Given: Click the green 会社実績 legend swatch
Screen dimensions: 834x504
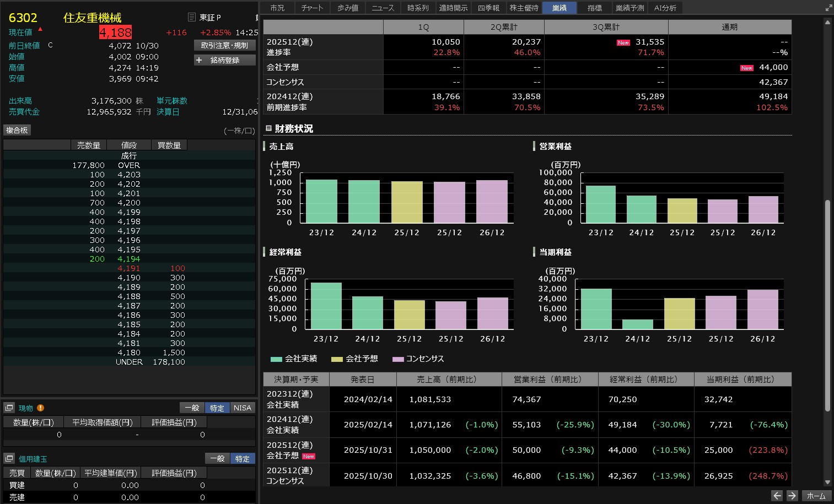Looking at the screenshot, I should pos(276,359).
